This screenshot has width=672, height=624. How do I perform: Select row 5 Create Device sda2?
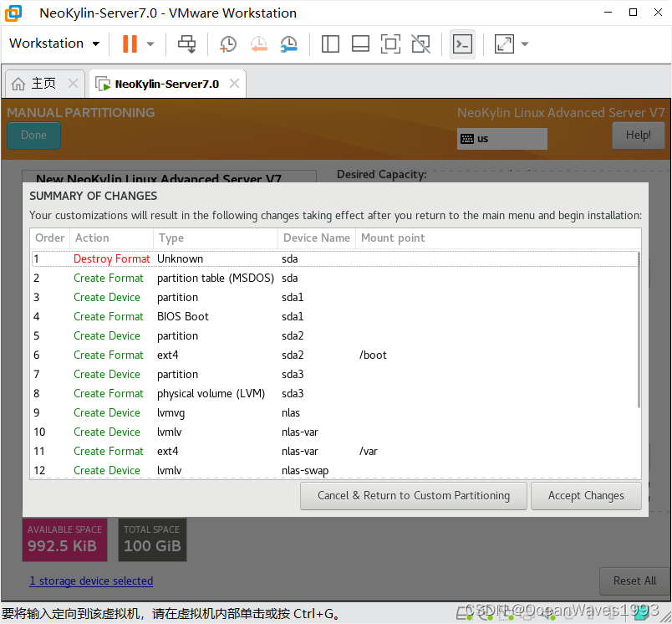point(334,335)
